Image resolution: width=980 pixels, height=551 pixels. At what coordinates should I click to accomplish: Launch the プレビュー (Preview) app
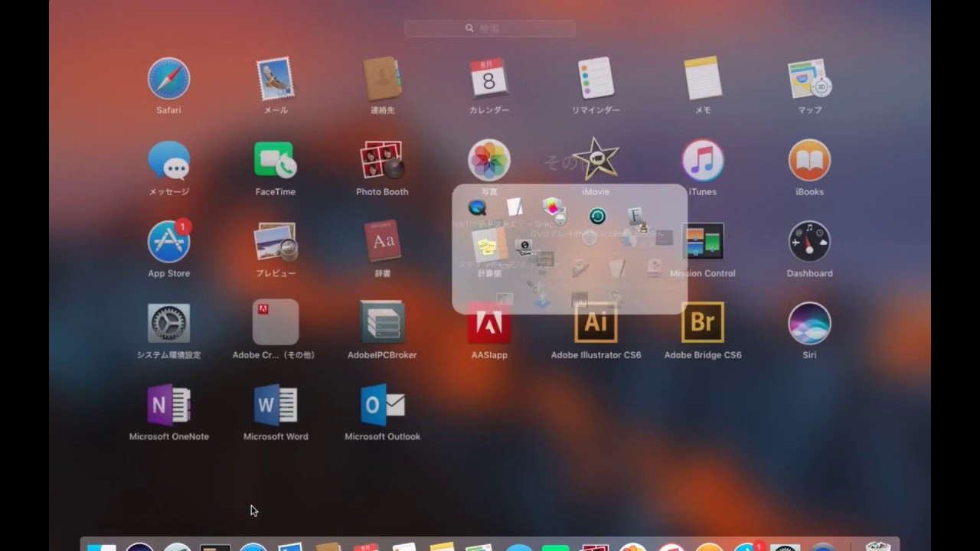point(276,242)
